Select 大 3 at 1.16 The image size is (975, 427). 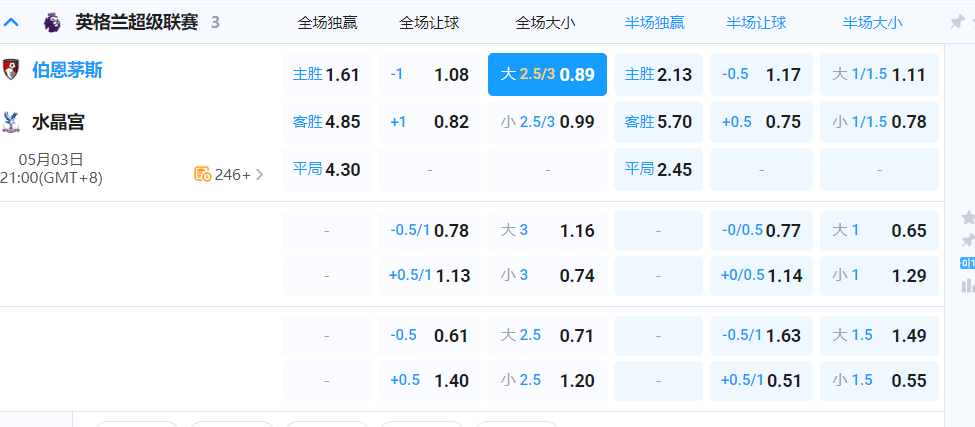(547, 231)
